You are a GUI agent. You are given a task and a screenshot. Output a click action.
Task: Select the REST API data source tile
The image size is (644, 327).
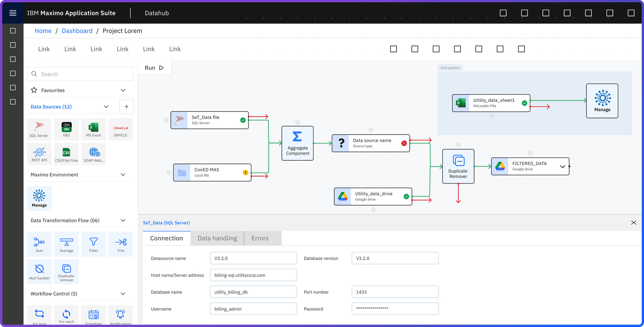click(x=39, y=154)
